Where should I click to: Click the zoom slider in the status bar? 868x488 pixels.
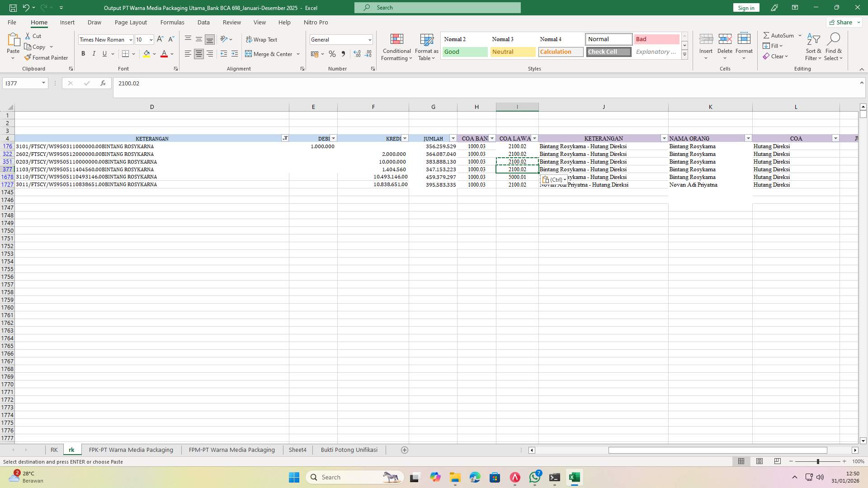(x=817, y=461)
